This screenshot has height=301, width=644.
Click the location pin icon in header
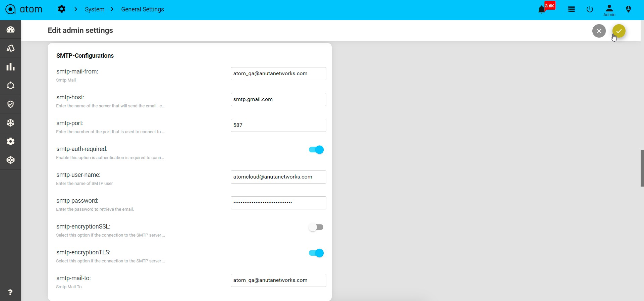click(x=629, y=9)
